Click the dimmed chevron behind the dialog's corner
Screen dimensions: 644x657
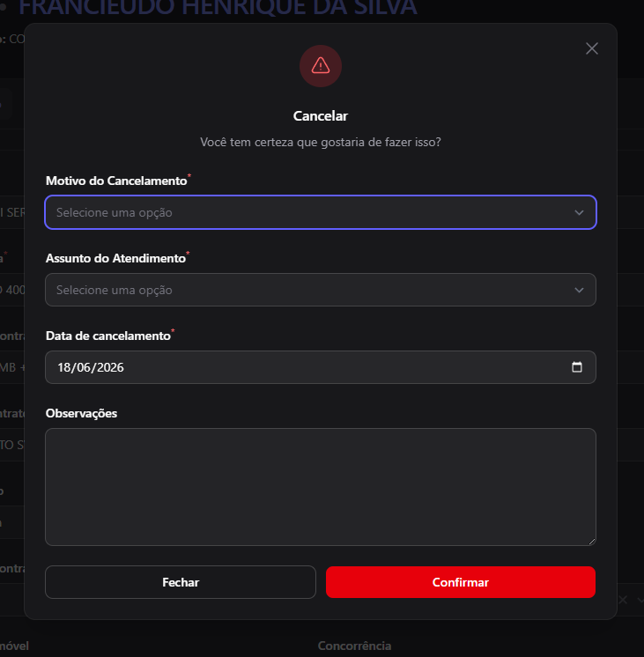pyautogui.click(x=640, y=600)
